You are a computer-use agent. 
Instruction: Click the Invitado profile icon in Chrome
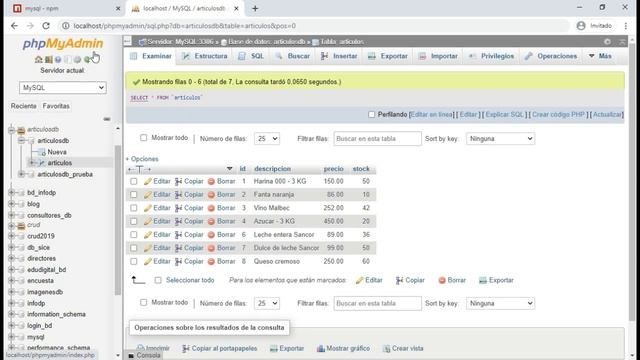pos(581,26)
